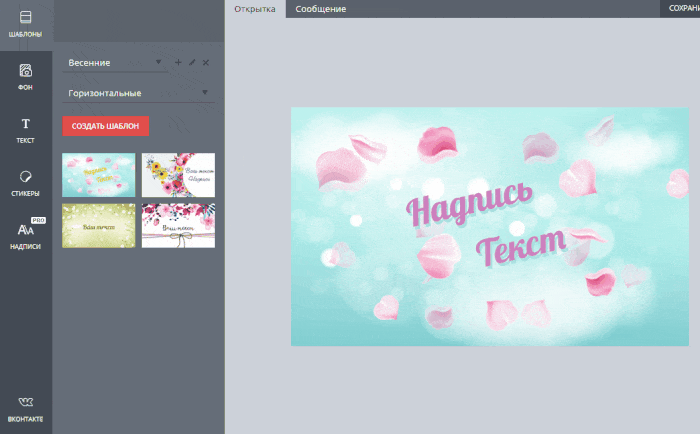Viewport: 700px width, 434px height.
Task: Click the Создать шаблон button
Action: (x=106, y=126)
